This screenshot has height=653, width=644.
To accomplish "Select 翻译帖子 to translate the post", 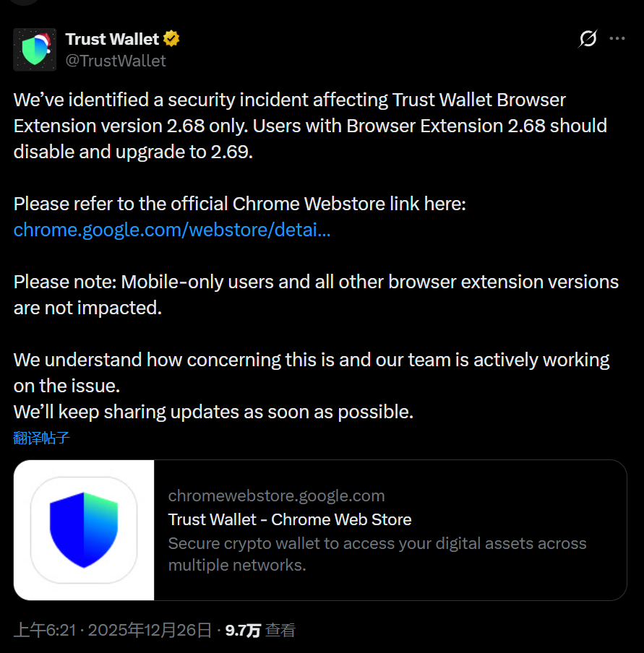I will (x=41, y=438).
